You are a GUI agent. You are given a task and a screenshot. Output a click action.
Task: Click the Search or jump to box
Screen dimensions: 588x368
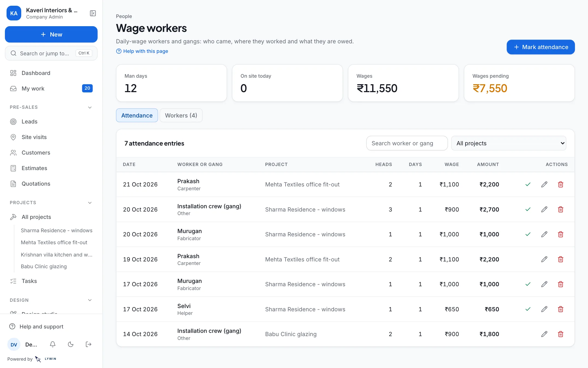pos(51,53)
